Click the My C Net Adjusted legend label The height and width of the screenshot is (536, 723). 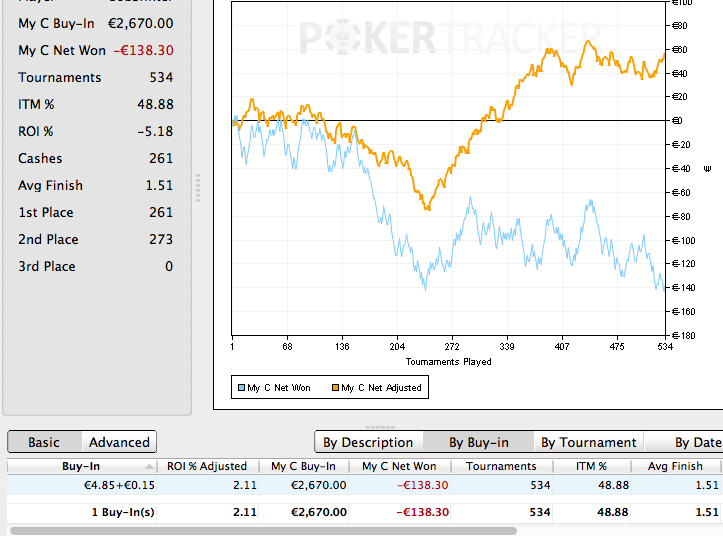381,388
